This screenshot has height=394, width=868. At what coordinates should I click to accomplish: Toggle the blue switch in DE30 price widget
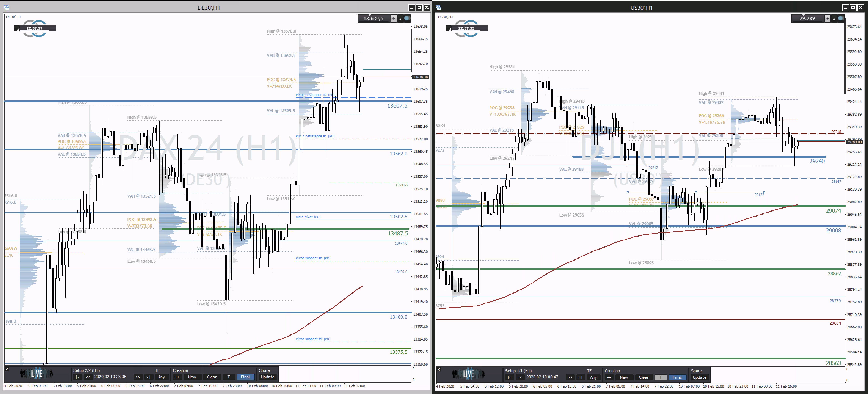407,18
